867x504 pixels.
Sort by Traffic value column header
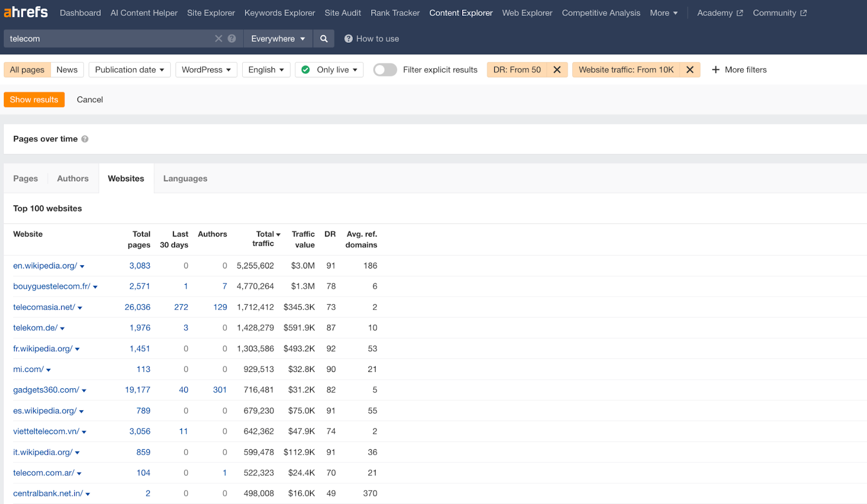click(x=303, y=239)
